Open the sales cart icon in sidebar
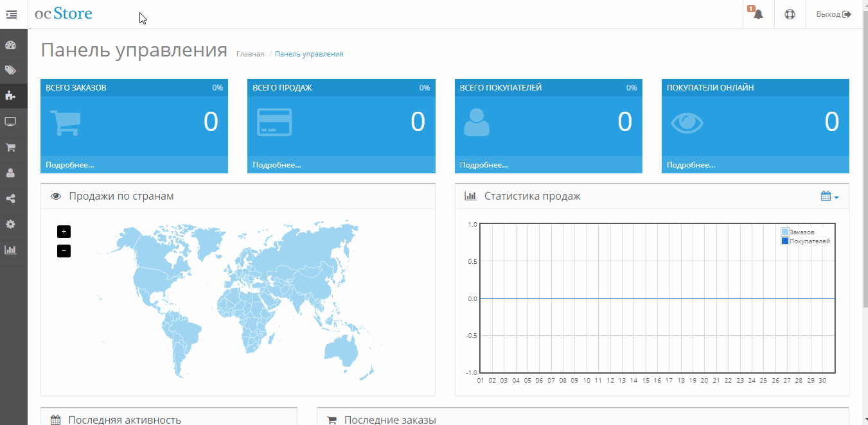The width and height of the screenshot is (868, 425). (x=10, y=147)
